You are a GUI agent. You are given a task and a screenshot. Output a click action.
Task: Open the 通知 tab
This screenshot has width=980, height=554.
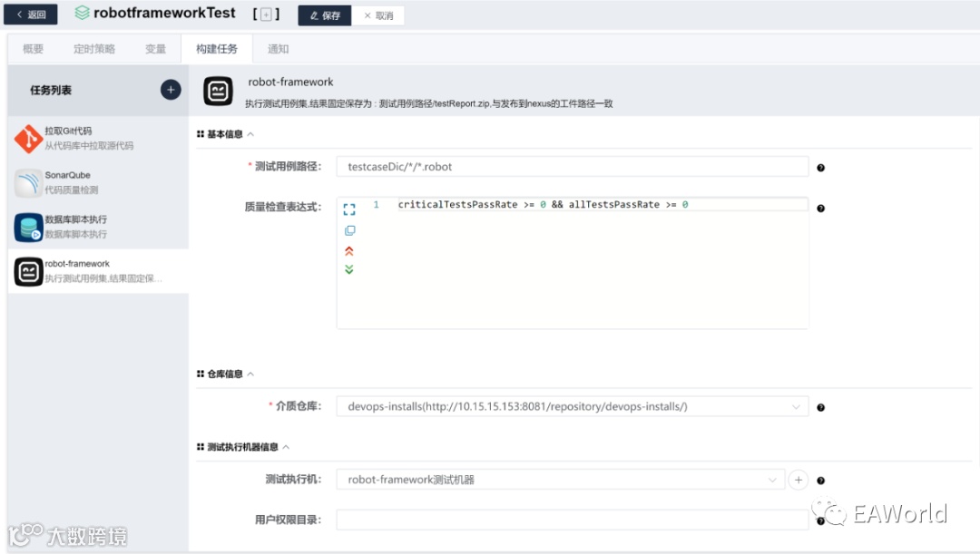coord(279,49)
